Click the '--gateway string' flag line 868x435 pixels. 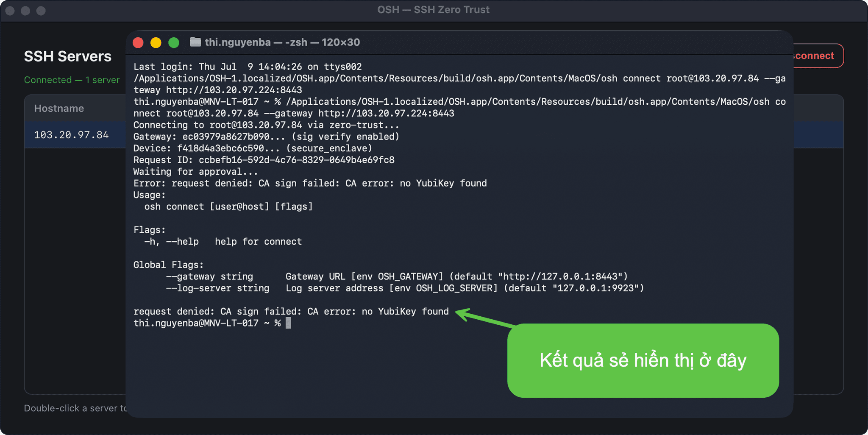click(397, 276)
